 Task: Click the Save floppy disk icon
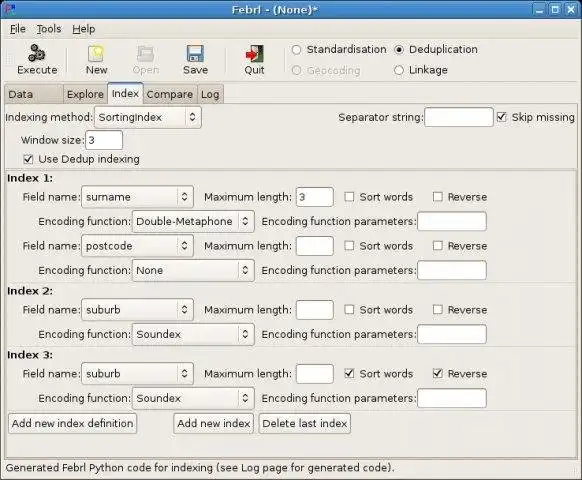pos(195,53)
